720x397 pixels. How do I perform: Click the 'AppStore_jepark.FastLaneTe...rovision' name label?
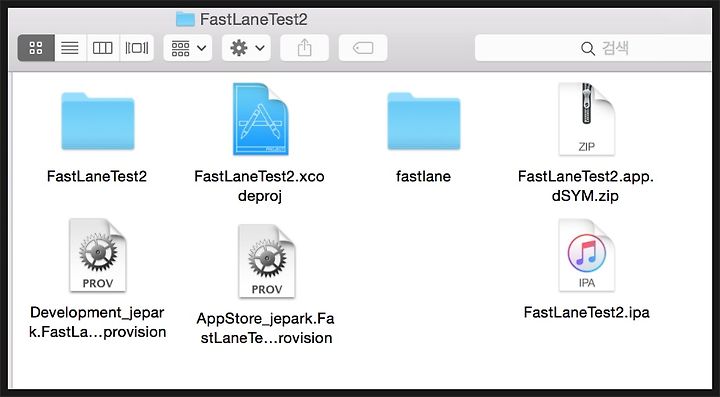click(x=266, y=328)
